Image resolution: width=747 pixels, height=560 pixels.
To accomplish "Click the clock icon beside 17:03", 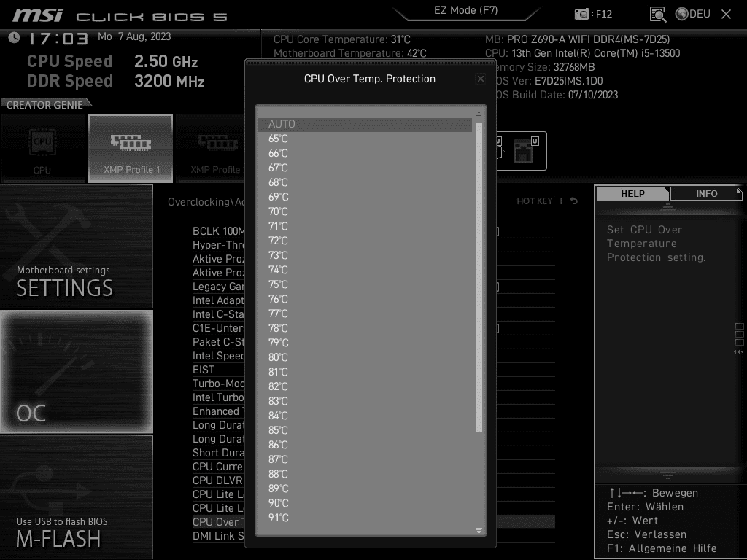I will [x=14, y=38].
